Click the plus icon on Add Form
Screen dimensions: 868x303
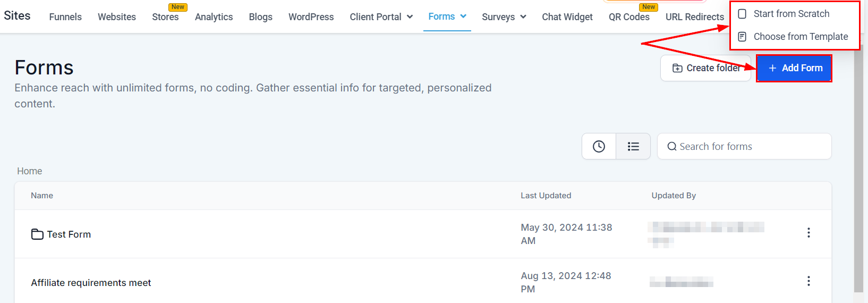point(772,68)
